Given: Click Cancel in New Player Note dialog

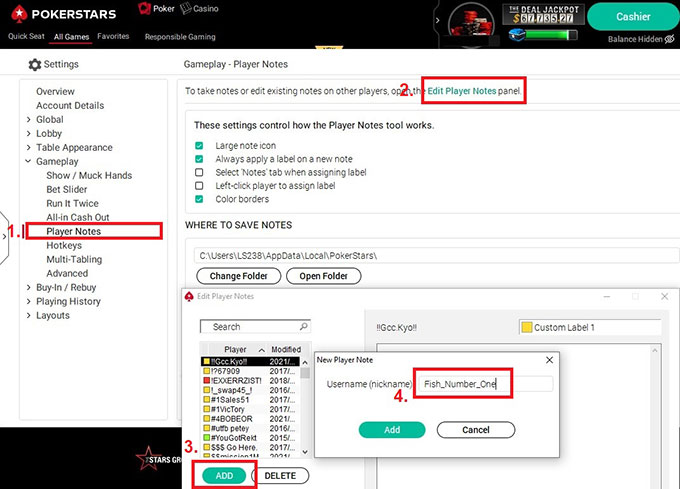Looking at the screenshot, I should coord(476,430).
